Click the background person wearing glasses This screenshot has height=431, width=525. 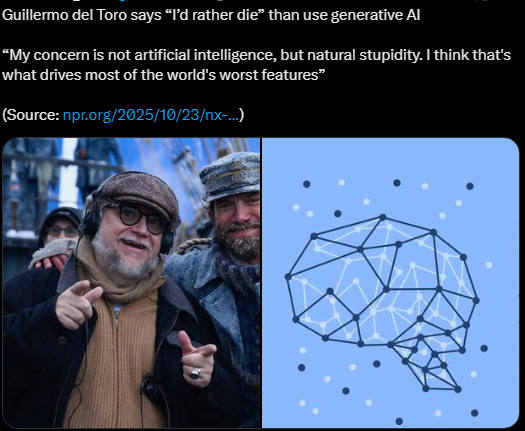coord(60,226)
